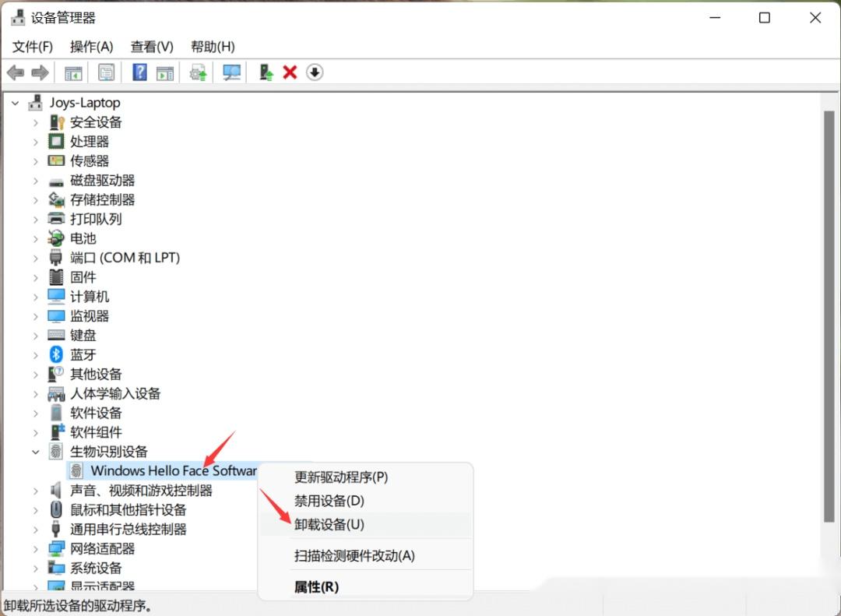Open the 操作(A) menu

(91, 47)
